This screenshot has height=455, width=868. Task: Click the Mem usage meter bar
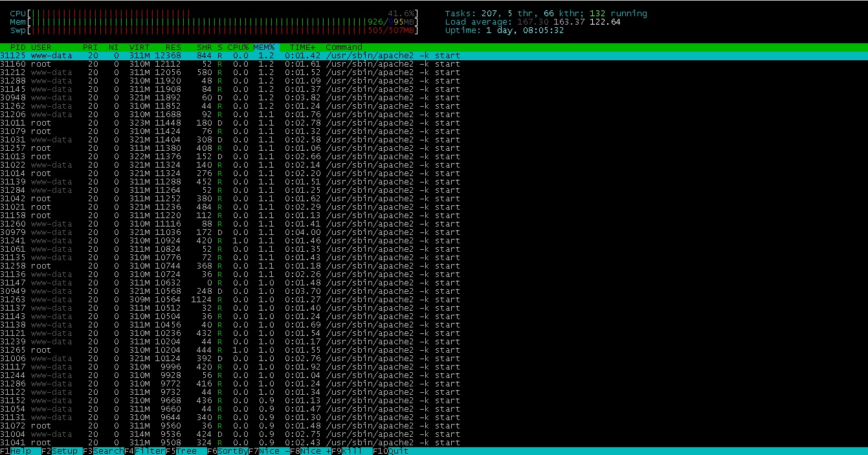[214, 22]
